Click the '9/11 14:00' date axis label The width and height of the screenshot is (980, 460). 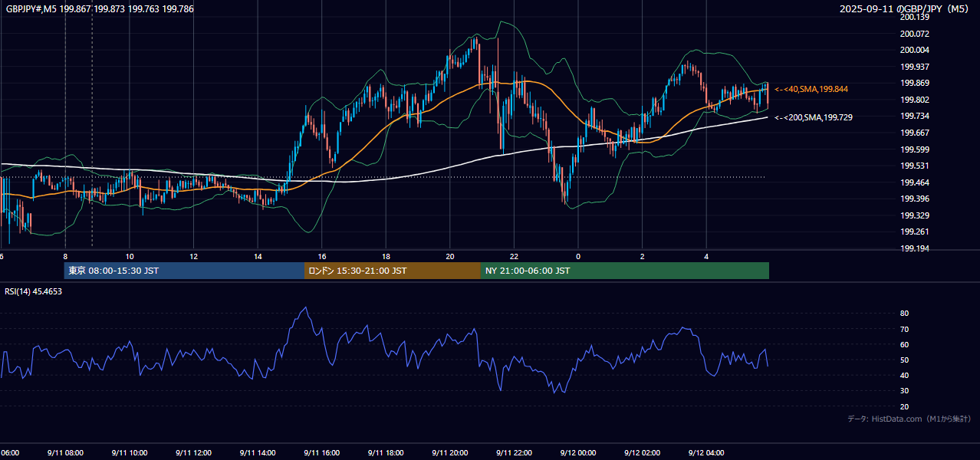click(x=258, y=453)
